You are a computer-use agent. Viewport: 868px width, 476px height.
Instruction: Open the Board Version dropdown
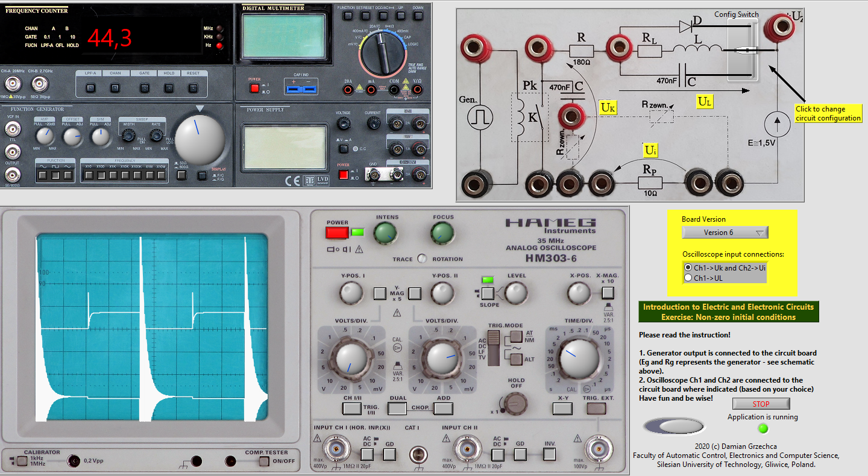[725, 233]
